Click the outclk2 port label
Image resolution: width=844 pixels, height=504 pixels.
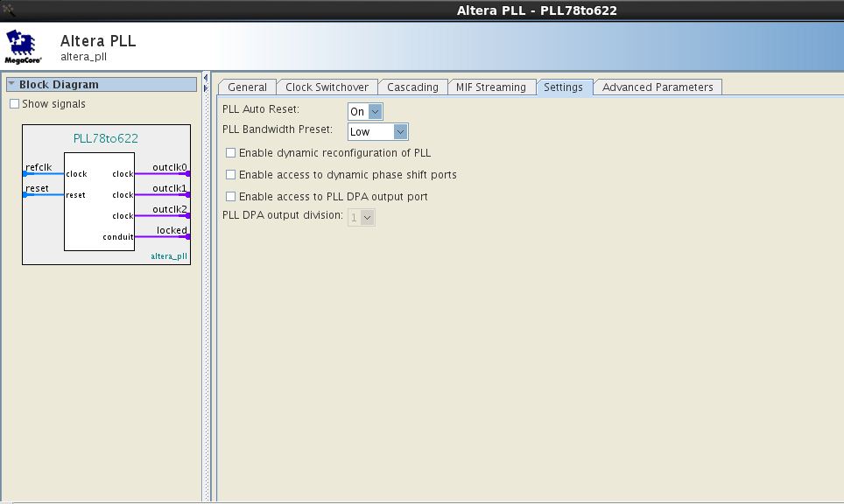click(x=170, y=209)
